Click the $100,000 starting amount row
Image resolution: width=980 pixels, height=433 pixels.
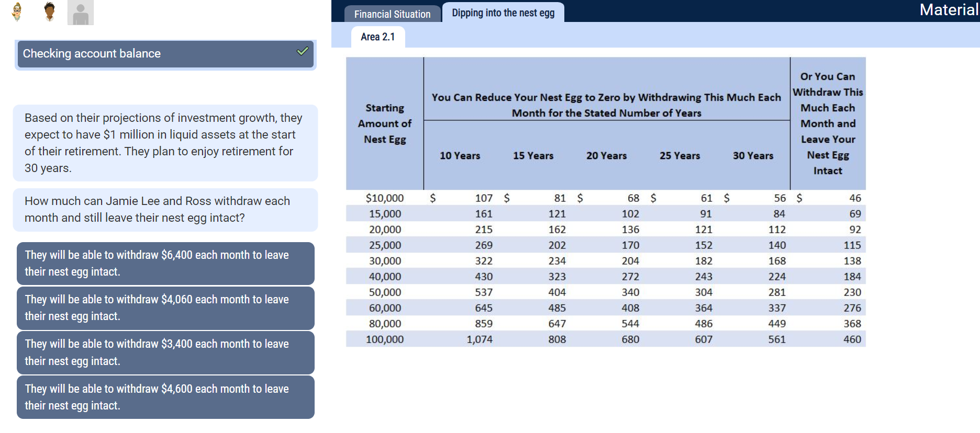coord(606,339)
